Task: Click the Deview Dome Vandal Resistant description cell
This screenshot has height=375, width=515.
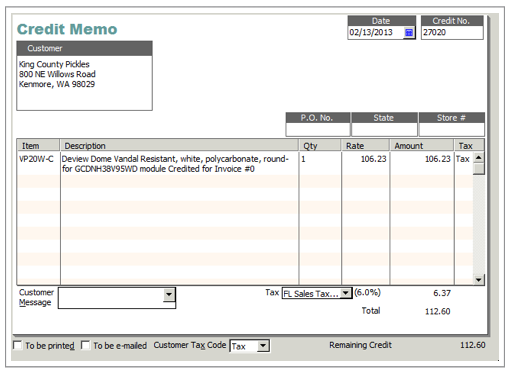Action: point(179,163)
